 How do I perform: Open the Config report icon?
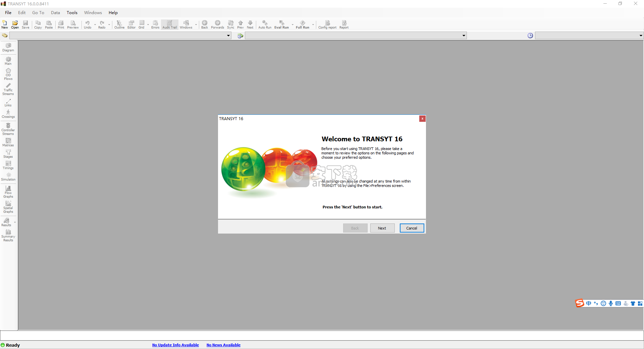327,24
